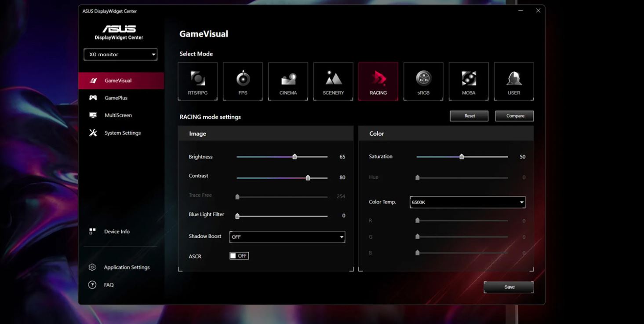Image resolution: width=644 pixels, height=324 pixels.
Task: Open the MultiScreen section
Action: (x=118, y=115)
